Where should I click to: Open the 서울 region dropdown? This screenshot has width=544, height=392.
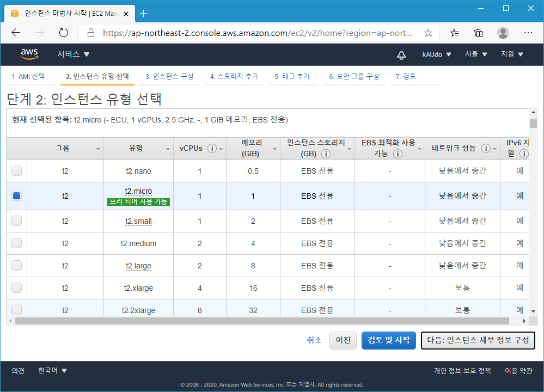point(476,54)
